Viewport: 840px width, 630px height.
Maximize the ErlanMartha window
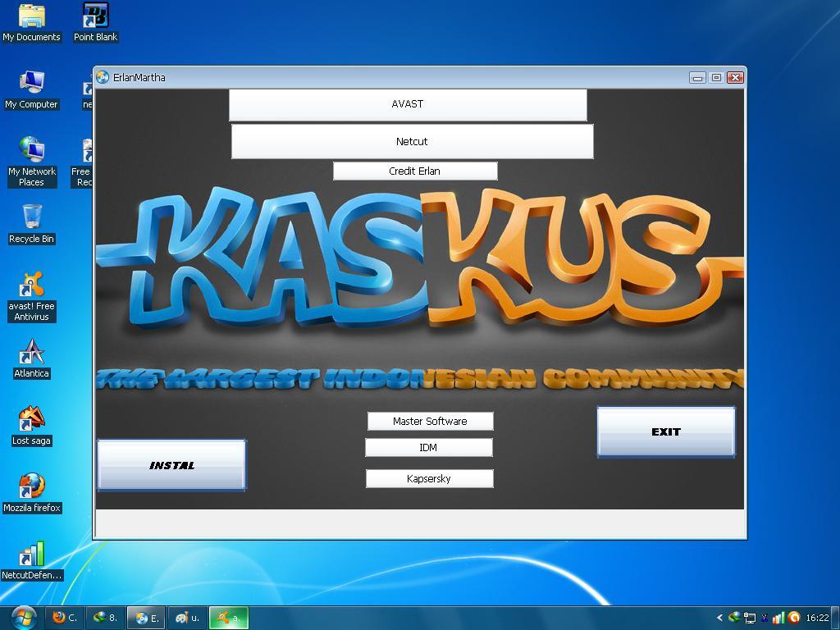[716, 78]
